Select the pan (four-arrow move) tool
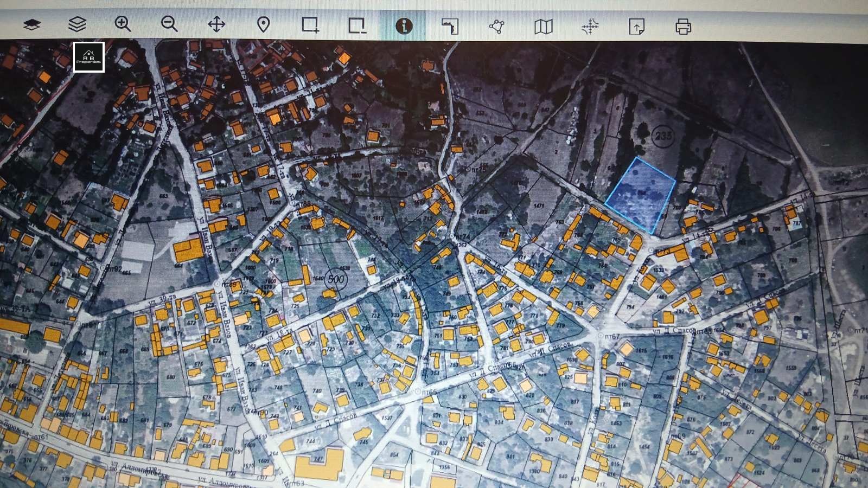This screenshot has height=488, width=868. (216, 24)
